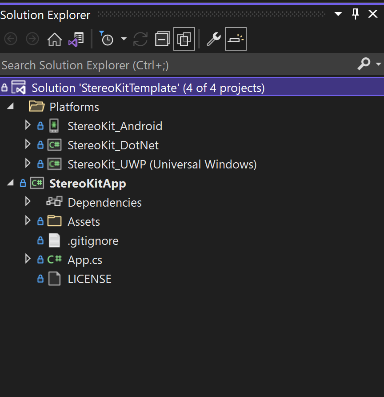Screen dimensions: 384x397
Task: Collapse All items in Solution Explorer
Action: (162, 39)
